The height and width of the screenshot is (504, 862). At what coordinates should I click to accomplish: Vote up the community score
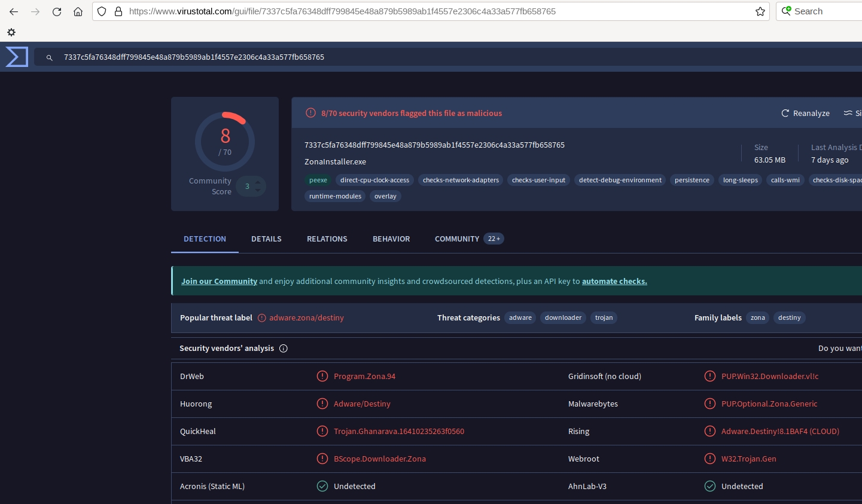coord(258,182)
